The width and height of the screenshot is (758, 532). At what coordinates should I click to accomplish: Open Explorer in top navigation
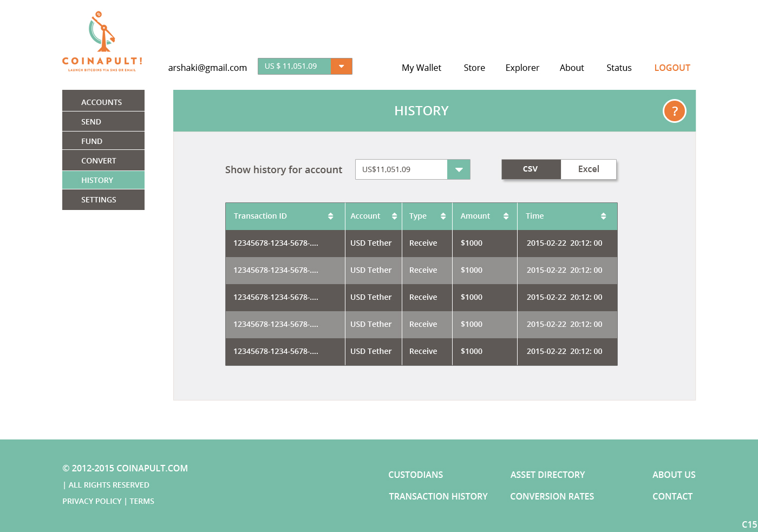(x=522, y=68)
